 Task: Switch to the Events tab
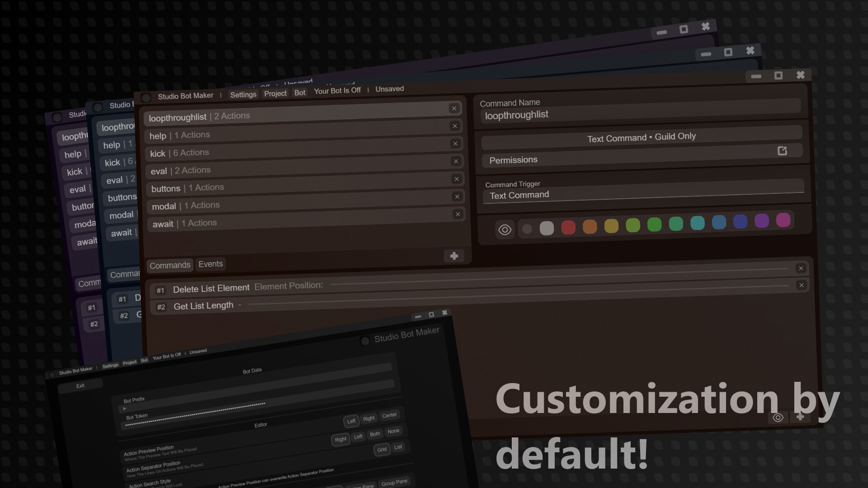[x=211, y=264]
